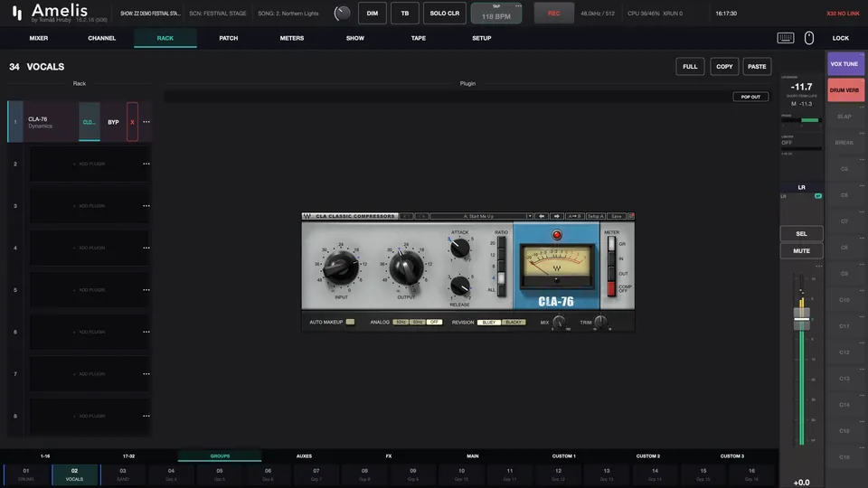Open options menu for rack slot 3

pyautogui.click(x=146, y=206)
